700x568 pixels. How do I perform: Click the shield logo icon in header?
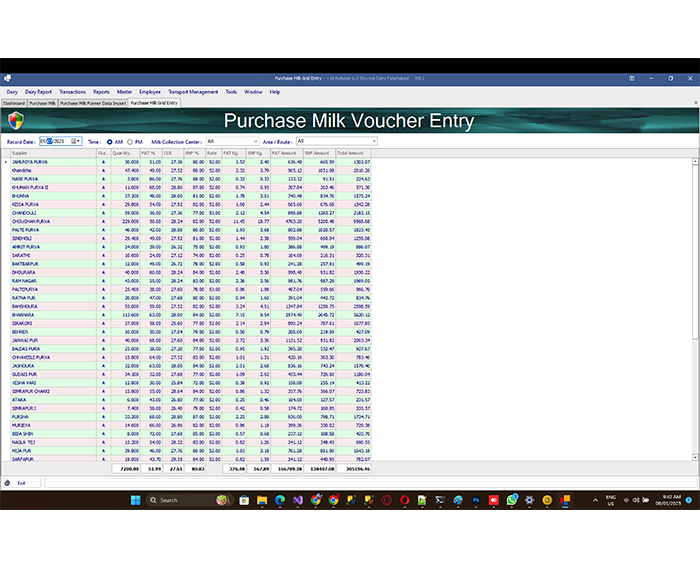click(14, 120)
